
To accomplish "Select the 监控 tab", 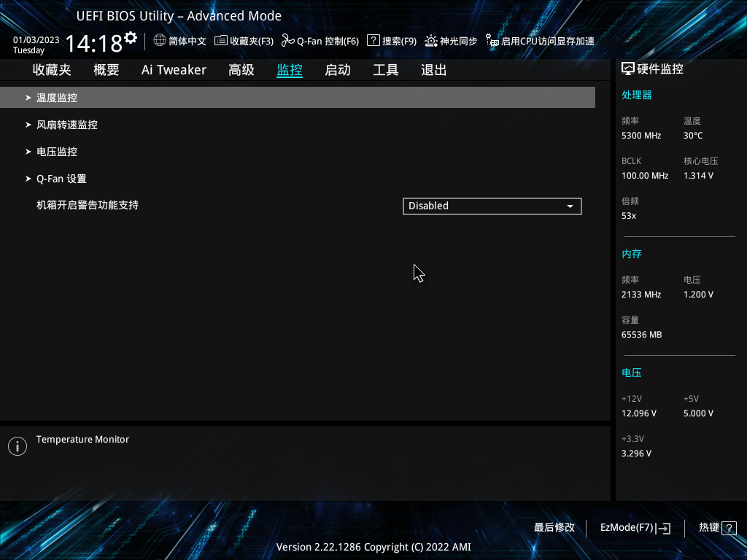I will [x=290, y=70].
